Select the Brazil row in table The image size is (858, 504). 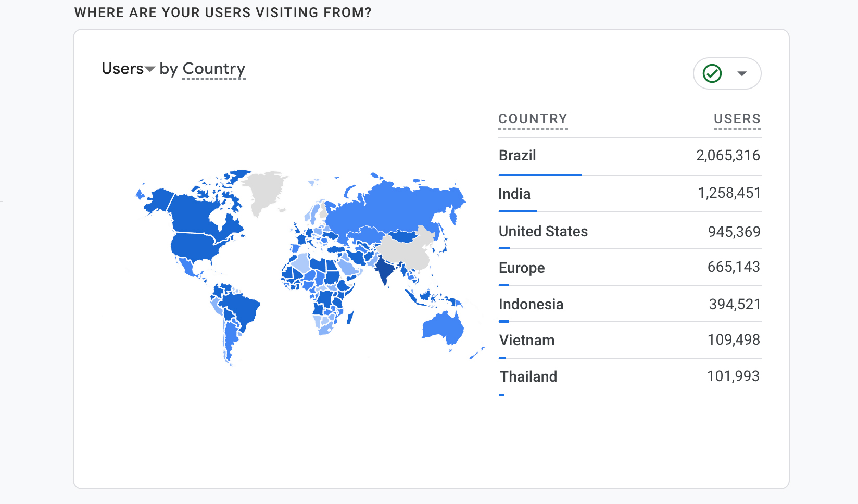tap(518, 156)
